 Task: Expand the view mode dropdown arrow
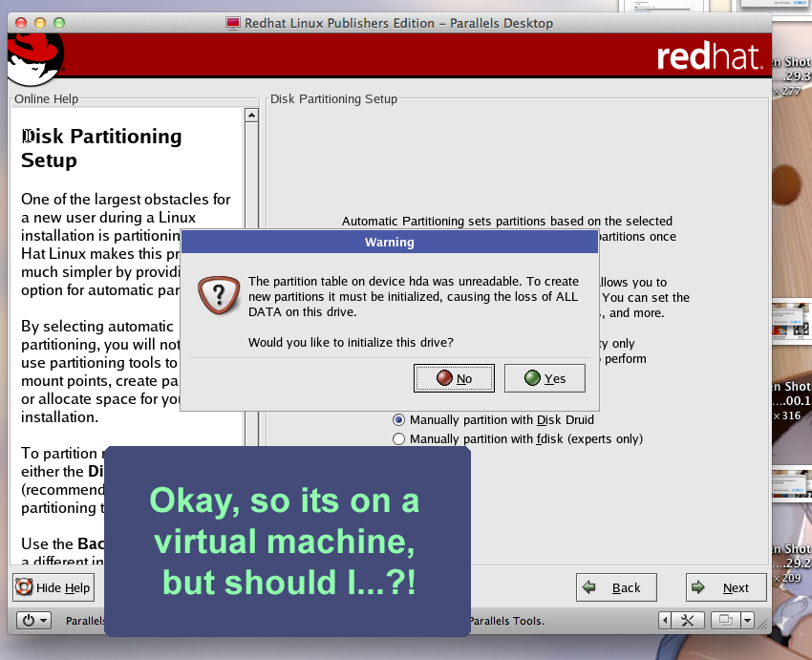(x=747, y=621)
